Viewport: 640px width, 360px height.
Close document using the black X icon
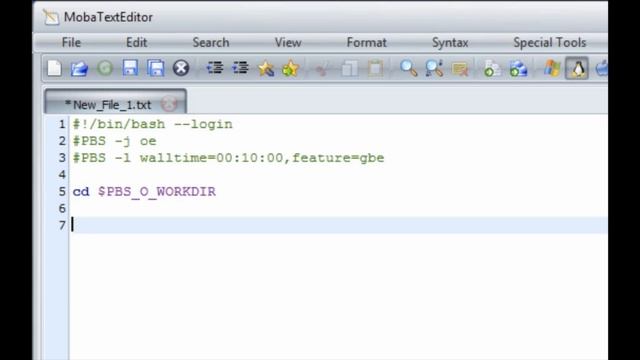[181, 68]
